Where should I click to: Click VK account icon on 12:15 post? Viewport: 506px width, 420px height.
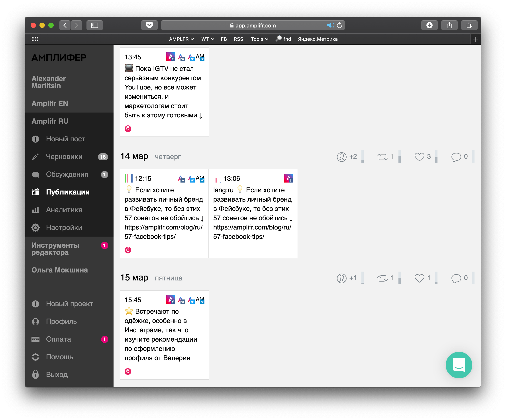click(x=181, y=179)
